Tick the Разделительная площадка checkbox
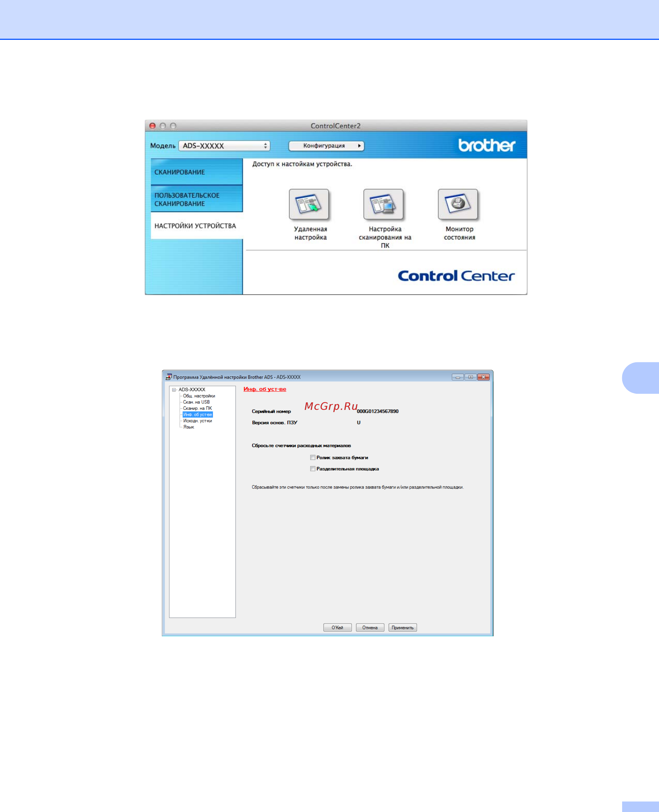 (x=313, y=469)
